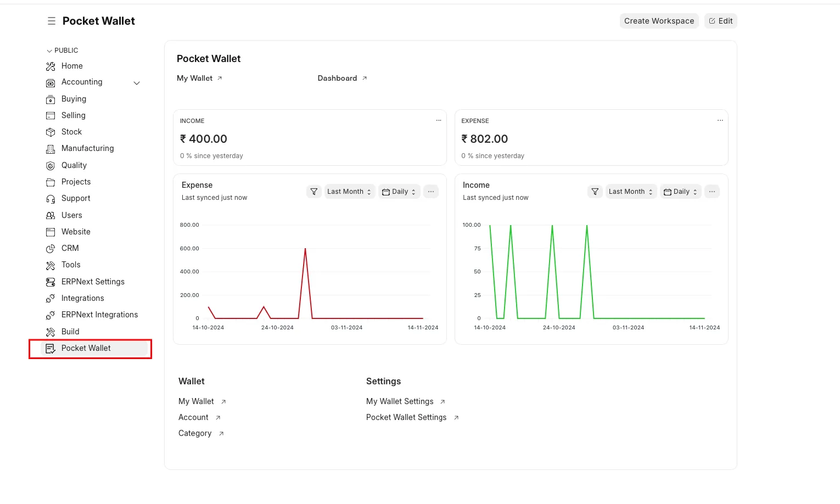840x504 pixels.
Task: Click the Buying sidebar icon
Action: (x=51, y=99)
